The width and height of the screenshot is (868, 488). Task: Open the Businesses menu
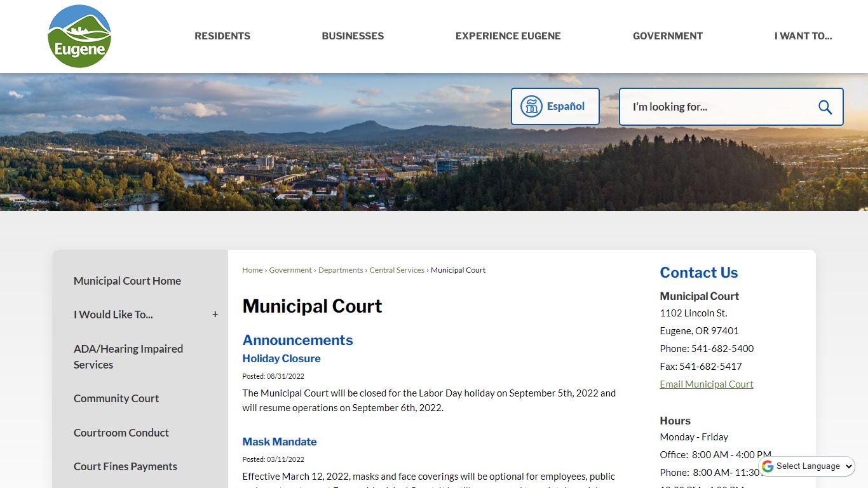click(x=353, y=36)
